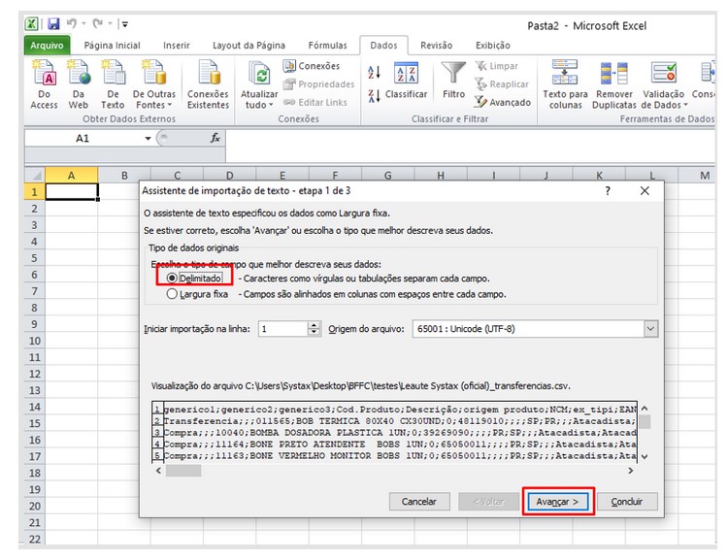
Task: Expand the Origem do arquivo dropdown
Action: click(650, 329)
